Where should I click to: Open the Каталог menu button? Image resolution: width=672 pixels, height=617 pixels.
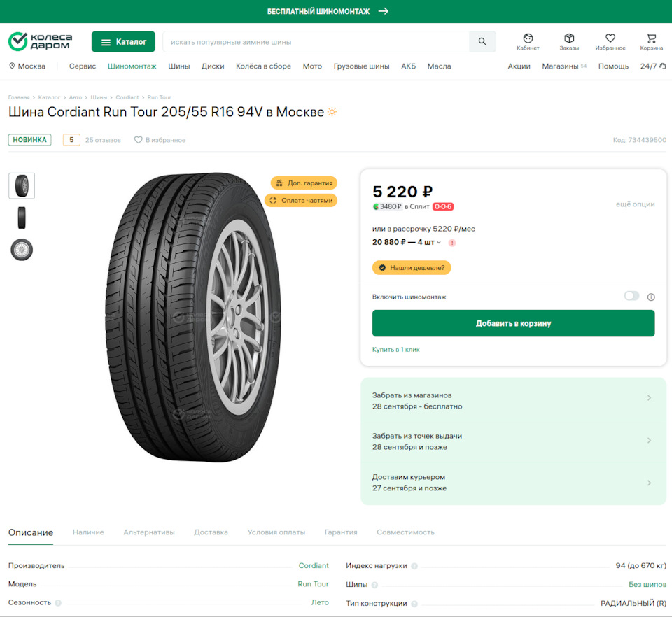pyautogui.click(x=123, y=42)
